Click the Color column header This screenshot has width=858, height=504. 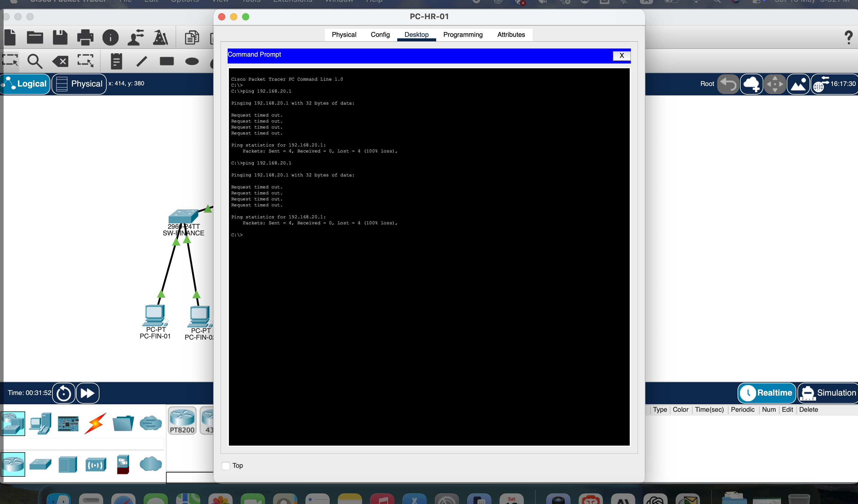click(x=680, y=409)
